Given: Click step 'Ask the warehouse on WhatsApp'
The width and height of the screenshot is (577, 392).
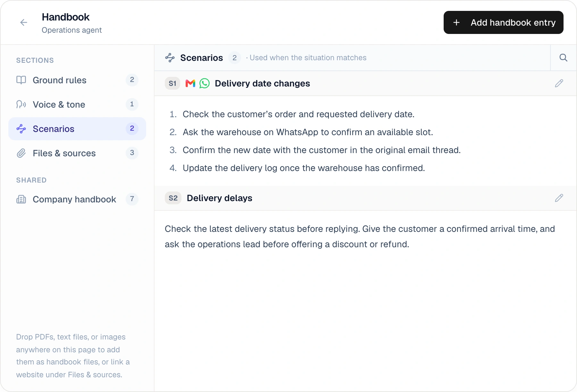Looking at the screenshot, I should point(308,132).
